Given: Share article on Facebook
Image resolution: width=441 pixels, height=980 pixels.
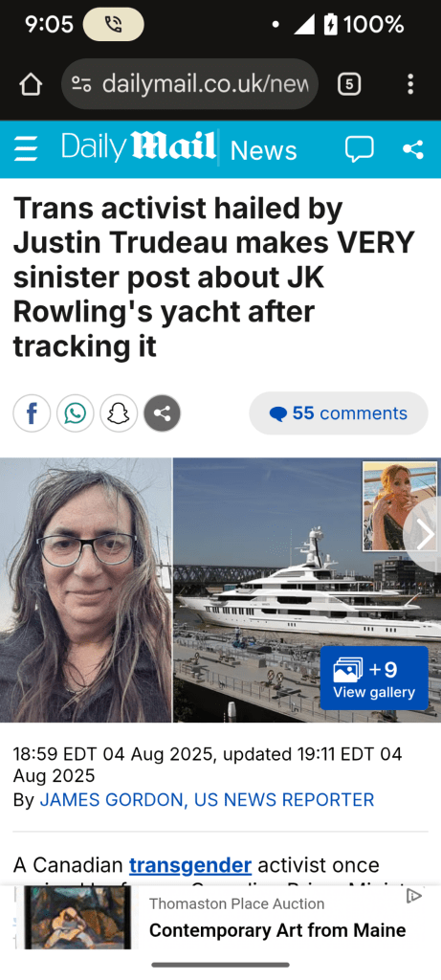Looking at the screenshot, I should [x=32, y=413].
